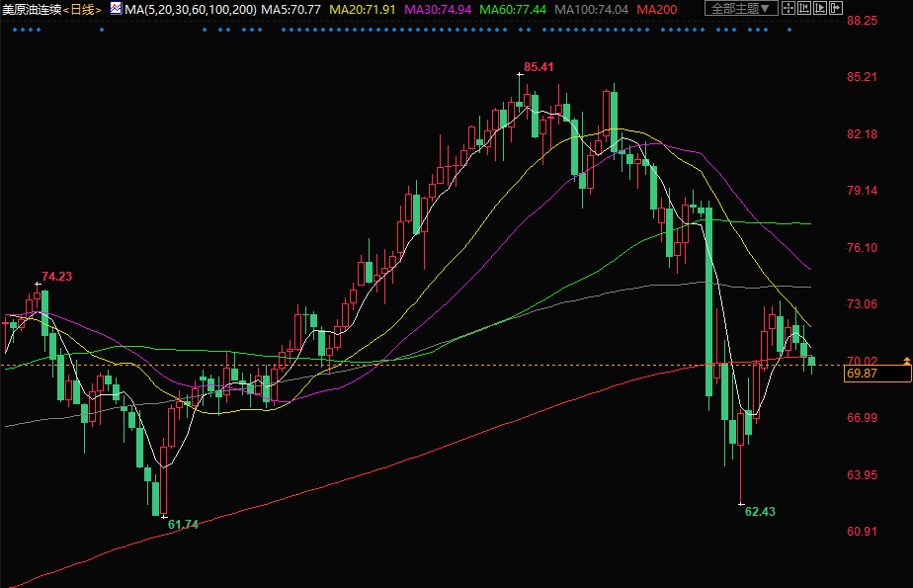Click the orange double up-arrow icon on price axis
This screenshot has width=913, height=588.
tap(905, 361)
